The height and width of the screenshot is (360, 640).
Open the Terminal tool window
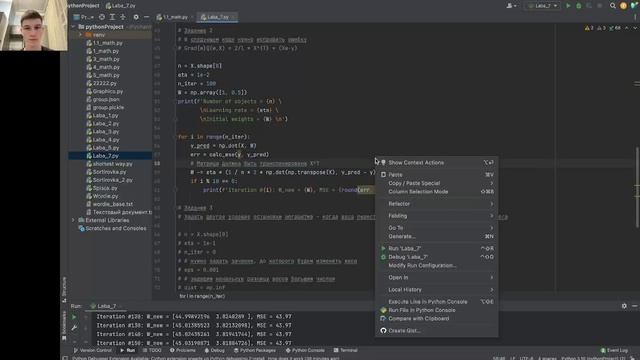click(346, 350)
